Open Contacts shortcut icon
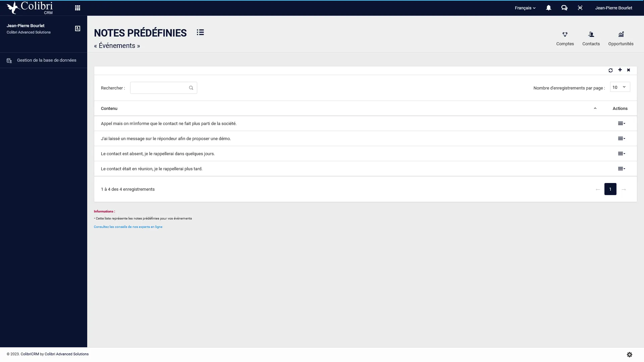Viewport: 644px width, 362px height. tap(591, 34)
